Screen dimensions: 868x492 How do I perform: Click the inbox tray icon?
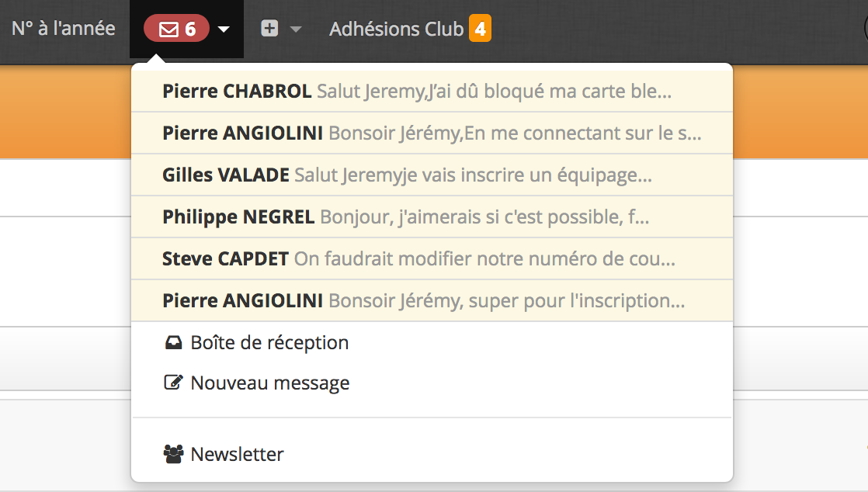(173, 342)
